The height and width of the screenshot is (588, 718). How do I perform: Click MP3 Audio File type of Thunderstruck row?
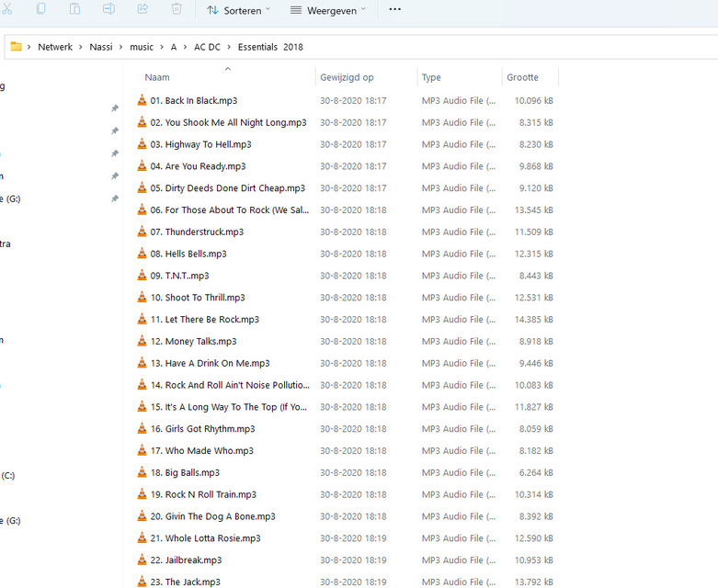click(459, 232)
